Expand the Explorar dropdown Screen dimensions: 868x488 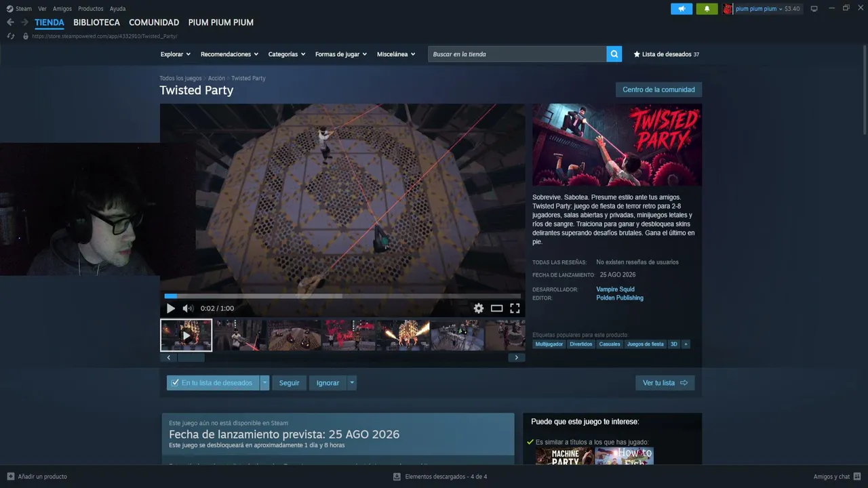click(176, 54)
